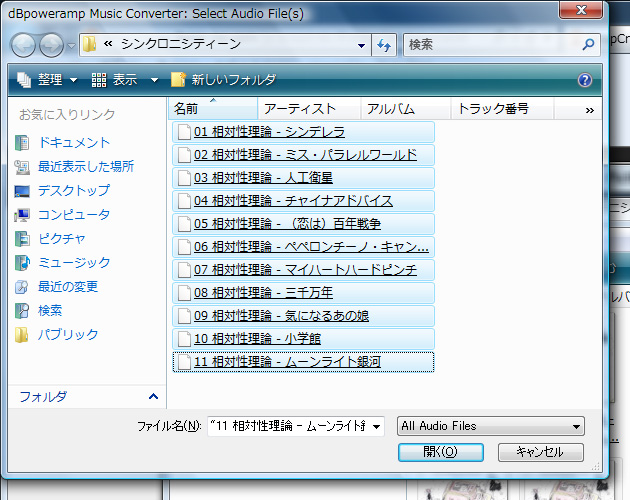Click the magnifier search icon
630x500 pixels.
coord(588,45)
